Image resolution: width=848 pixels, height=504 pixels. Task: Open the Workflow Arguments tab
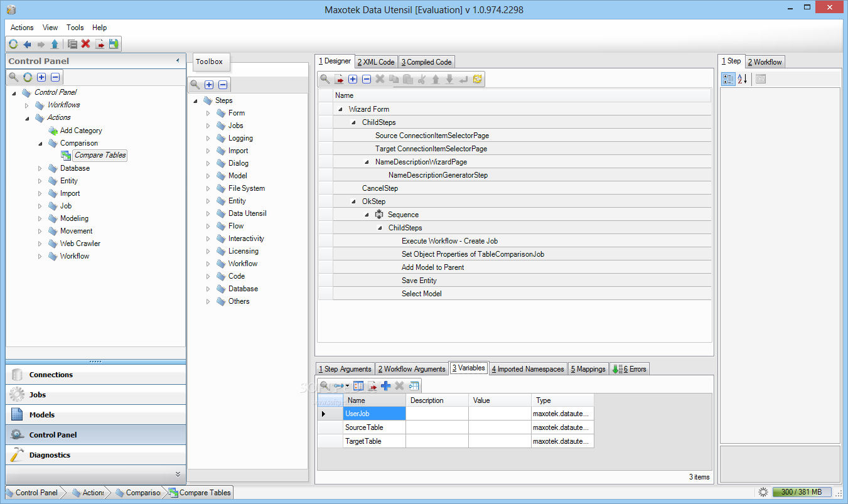pyautogui.click(x=411, y=369)
